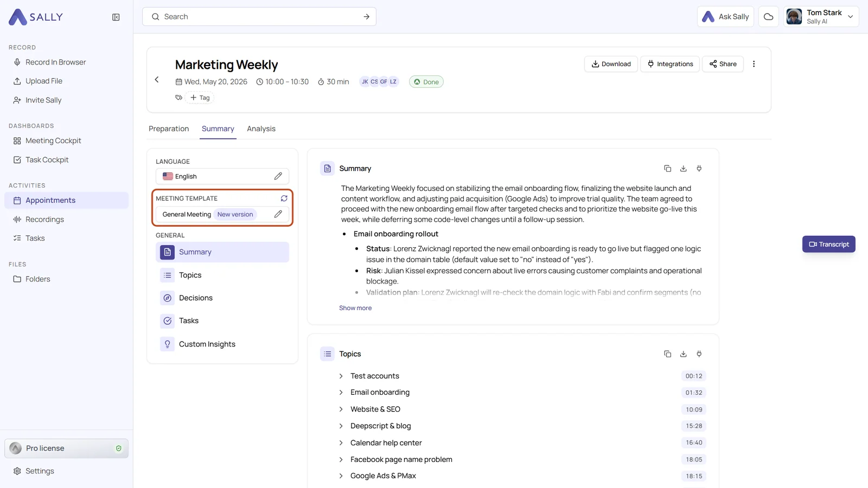Switch to the Analysis tab
The image size is (868, 488).
[261, 129]
